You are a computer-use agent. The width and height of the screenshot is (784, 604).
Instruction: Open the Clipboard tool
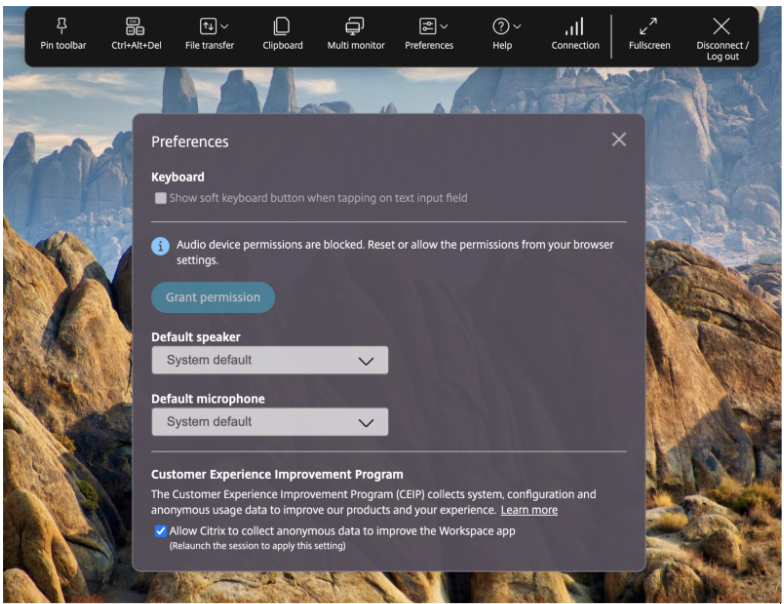282,26
